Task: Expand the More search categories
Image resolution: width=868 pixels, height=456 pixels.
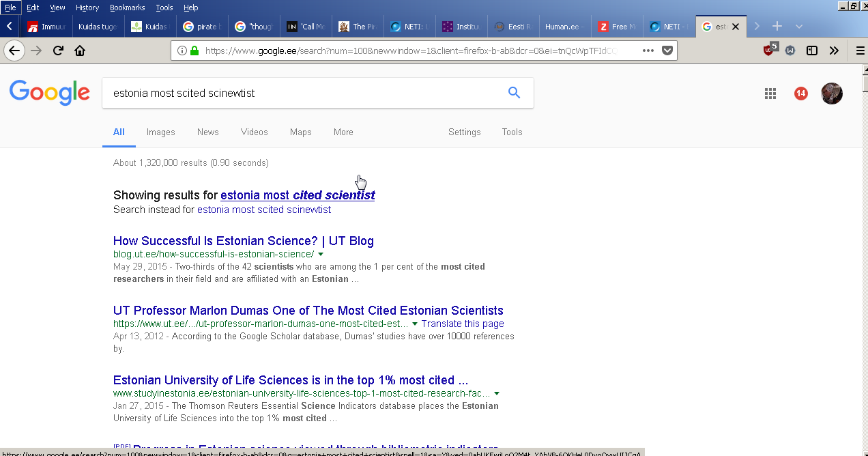Action: pos(343,132)
